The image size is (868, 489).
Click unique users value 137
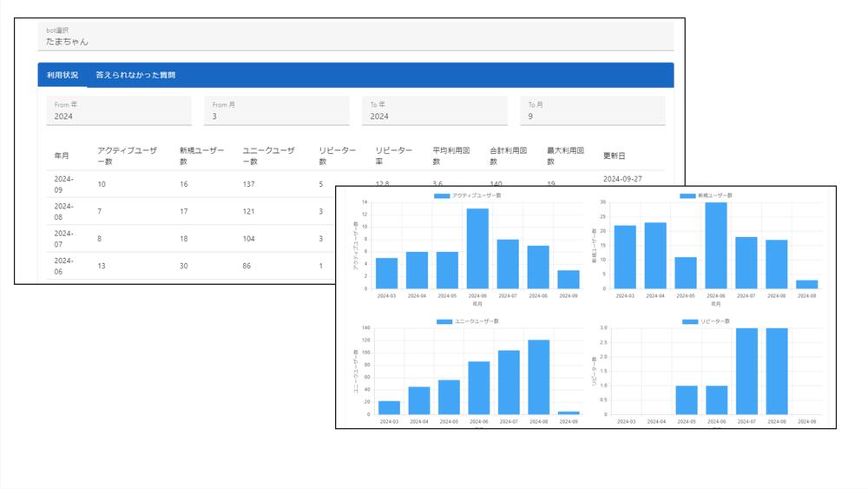(x=248, y=184)
